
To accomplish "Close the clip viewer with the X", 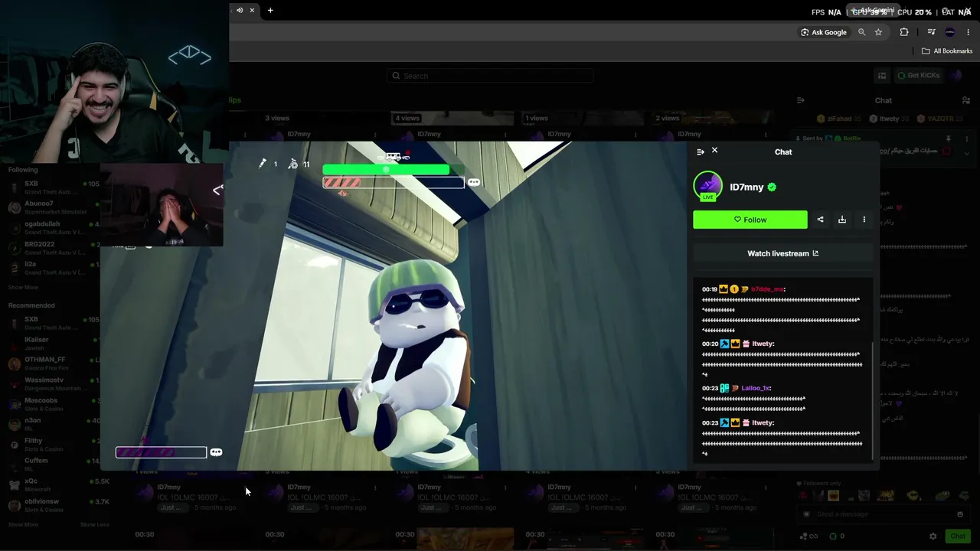I will click(x=714, y=150).
